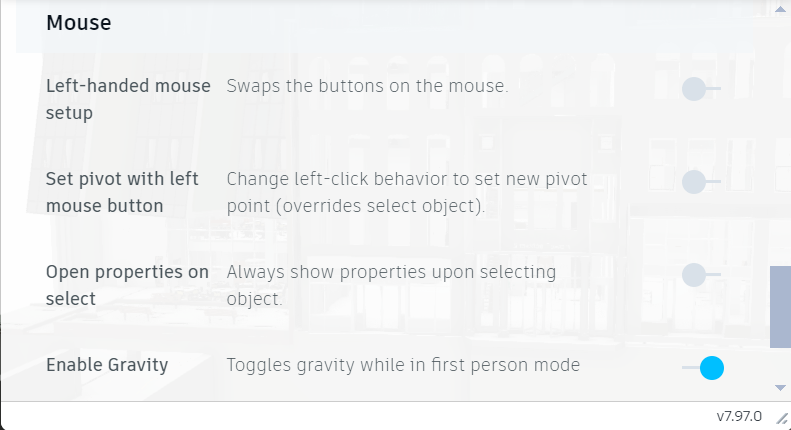Click the "Left-handed mouse setup" label

coord(128,99)
